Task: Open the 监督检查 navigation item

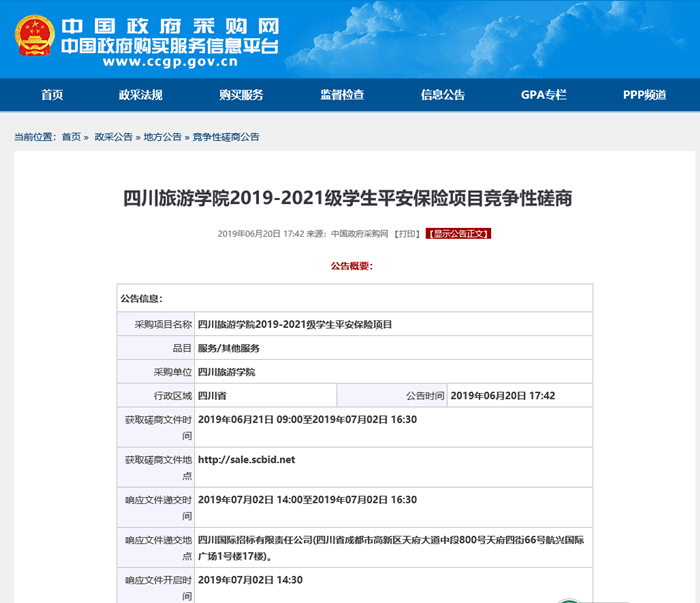Action: point(342,95)
